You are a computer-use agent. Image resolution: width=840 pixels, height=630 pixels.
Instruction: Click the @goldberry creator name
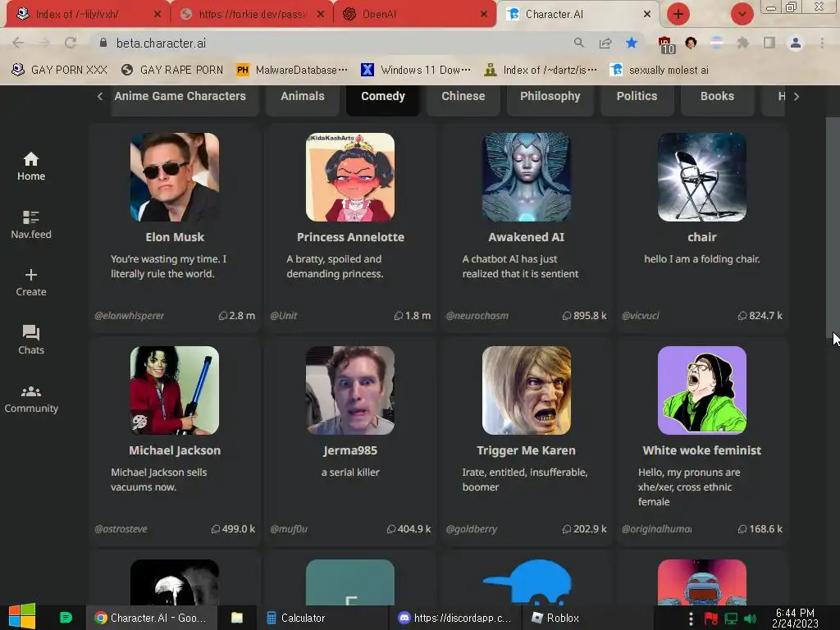click(x=472, y=529)
